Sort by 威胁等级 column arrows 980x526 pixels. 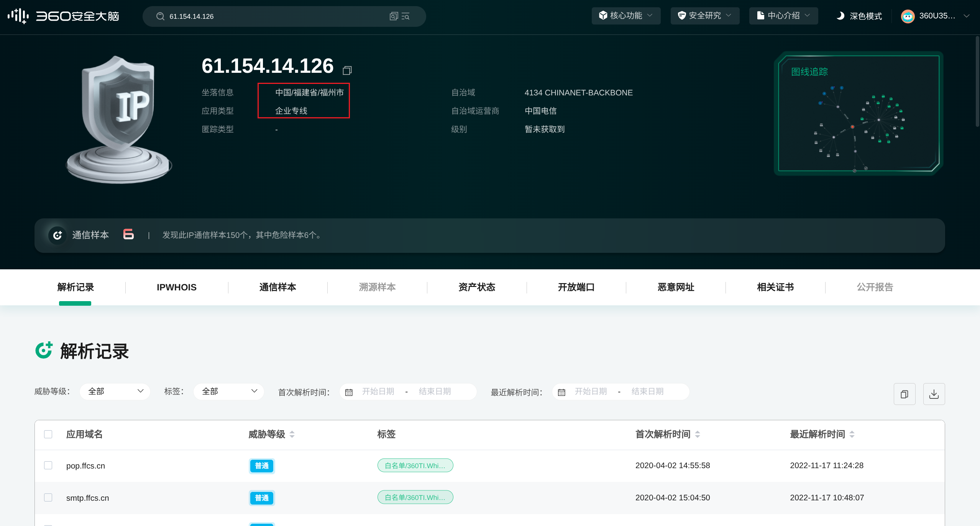pyautogui.click(x=292, y=434)
